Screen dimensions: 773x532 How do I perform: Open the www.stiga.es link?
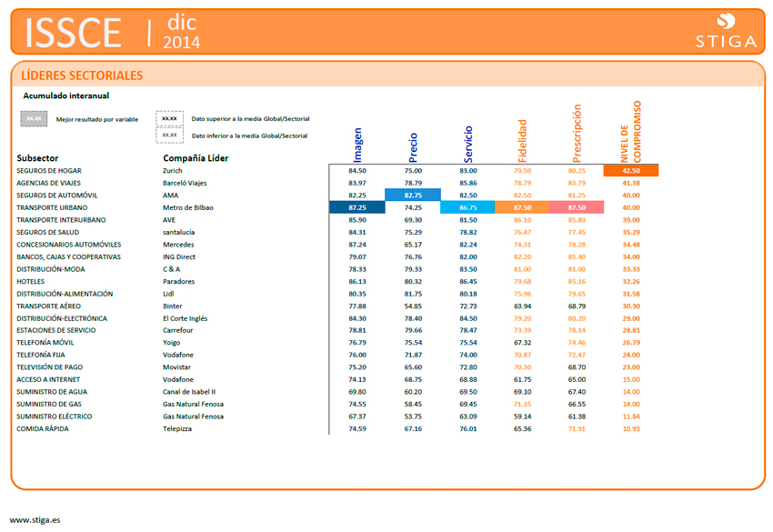(x=35, y=519)
